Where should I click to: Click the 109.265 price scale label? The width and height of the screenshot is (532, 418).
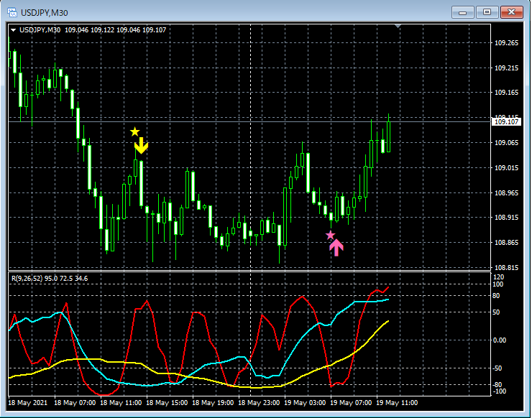[x=506, y=42]
